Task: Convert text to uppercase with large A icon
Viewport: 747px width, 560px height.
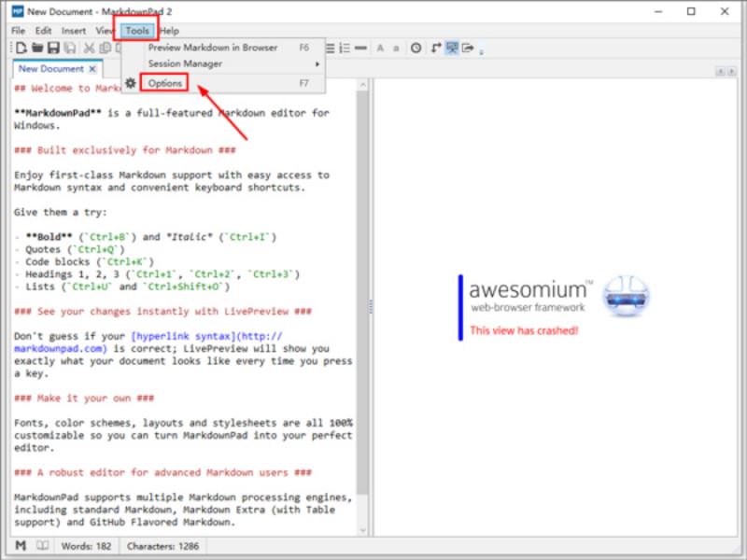Action: [x=380, y=48]
